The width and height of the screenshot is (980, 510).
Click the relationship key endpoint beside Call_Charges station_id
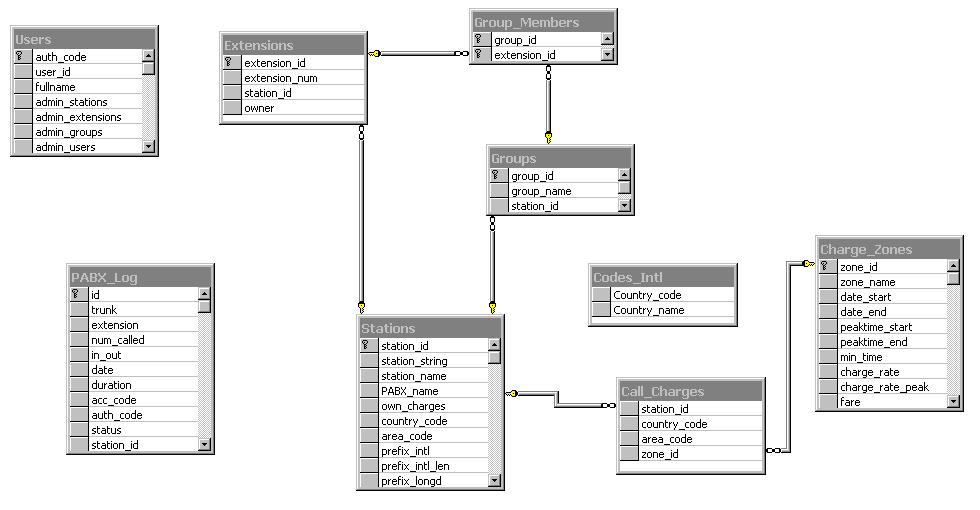(513, 394)
